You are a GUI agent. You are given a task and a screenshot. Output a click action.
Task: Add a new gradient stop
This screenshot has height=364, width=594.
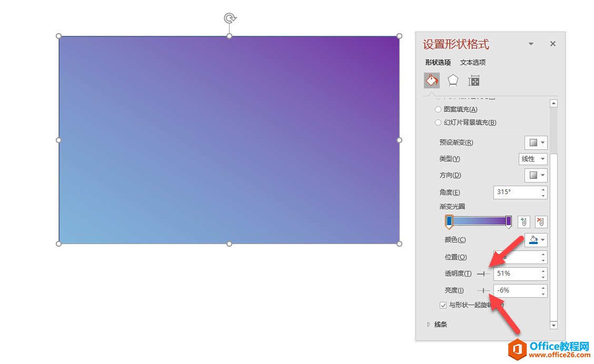pyautogui.click(x=523, y=221)
